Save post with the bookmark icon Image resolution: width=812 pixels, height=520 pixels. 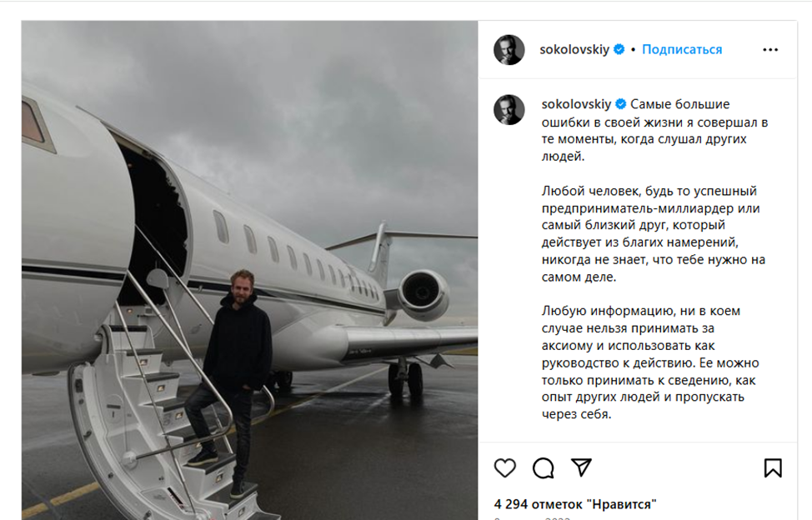pyautogui.click(x=773, y=468)
